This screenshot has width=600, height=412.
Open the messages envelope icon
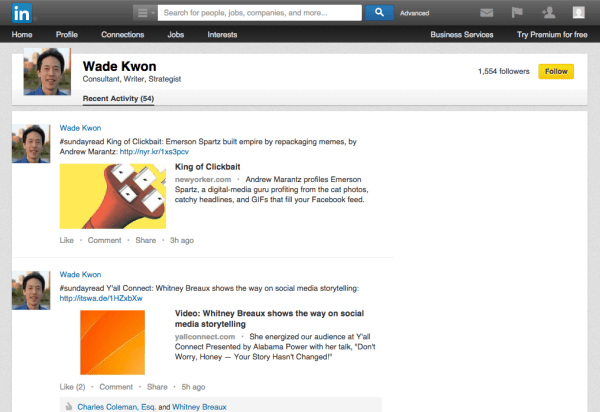coord(486,13)
